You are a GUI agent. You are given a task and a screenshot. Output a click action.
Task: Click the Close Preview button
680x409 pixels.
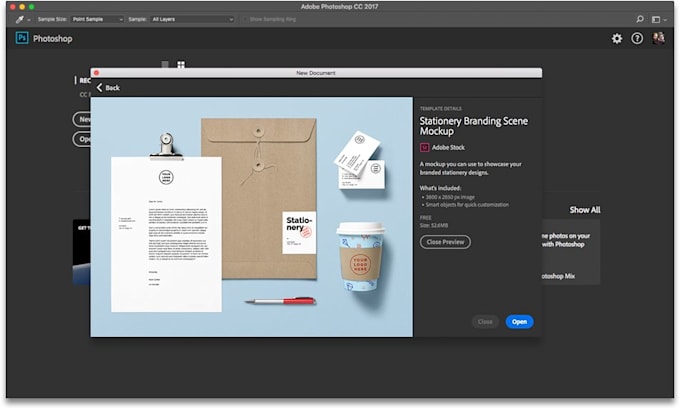point(445,242)
